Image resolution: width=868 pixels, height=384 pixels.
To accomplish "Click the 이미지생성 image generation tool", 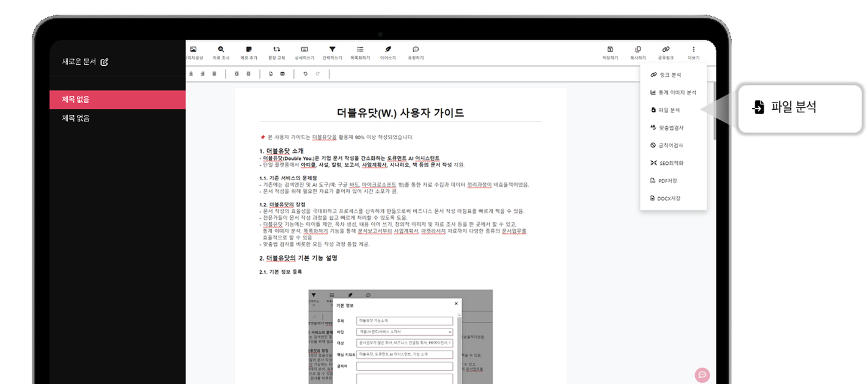I will point(193,53).
